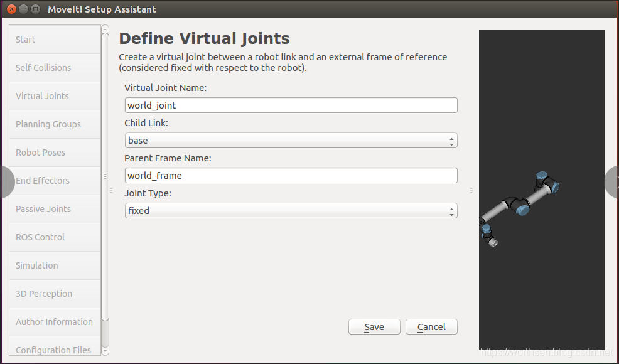Click sidebar scrollbar down arrow
Screen dimensions: 619x364
pyautogui.click(x=105, y=351)
